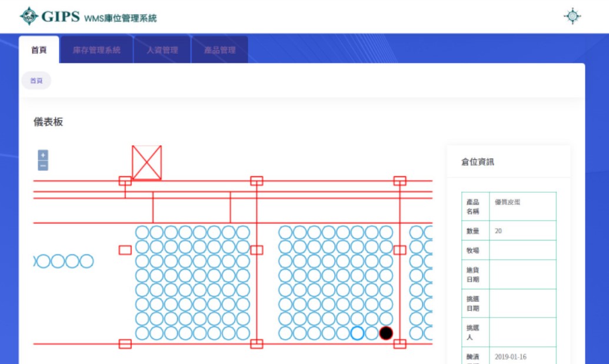Viewport: 609px width, 364px height.
Task: Click the 2019-01-16 date cell
Action: pyautogui.click(x=522, y=356)
